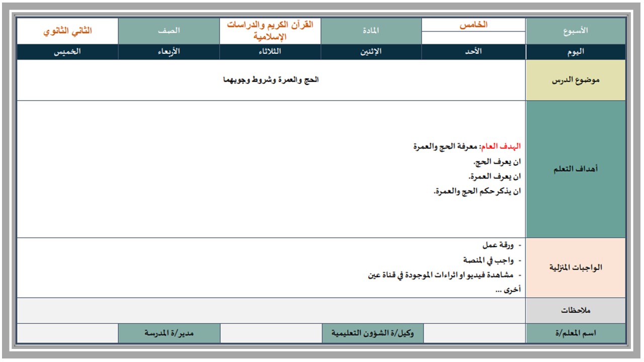This screenshot has height=362, width=644.
Task: Click the blank school principal name field
Action: [67, 334]
